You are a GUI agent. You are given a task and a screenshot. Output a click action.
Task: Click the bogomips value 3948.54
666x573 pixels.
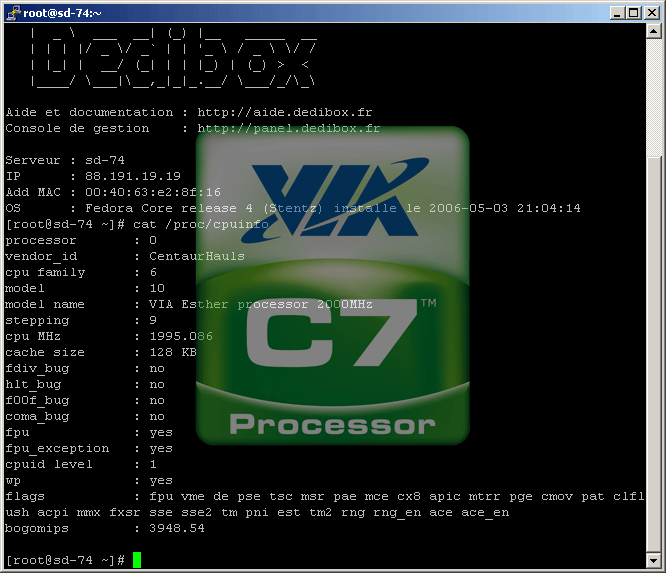coord(177,529)
